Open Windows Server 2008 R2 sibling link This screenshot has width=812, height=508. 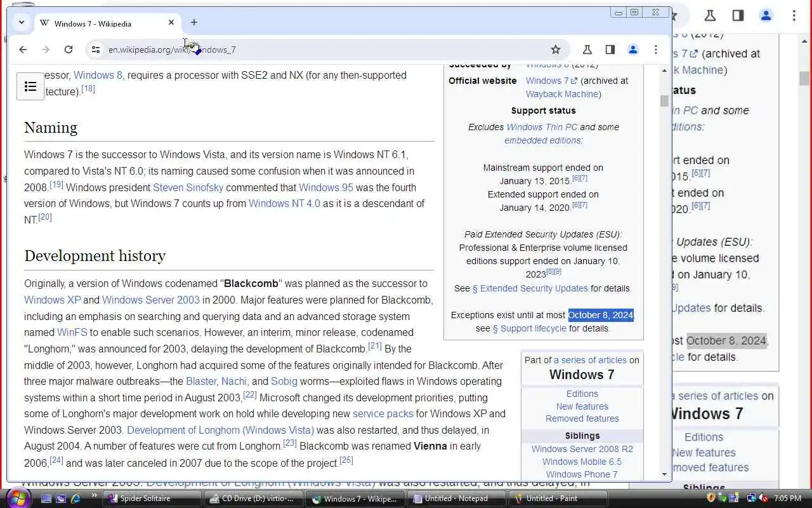click(x=582, y=449)
